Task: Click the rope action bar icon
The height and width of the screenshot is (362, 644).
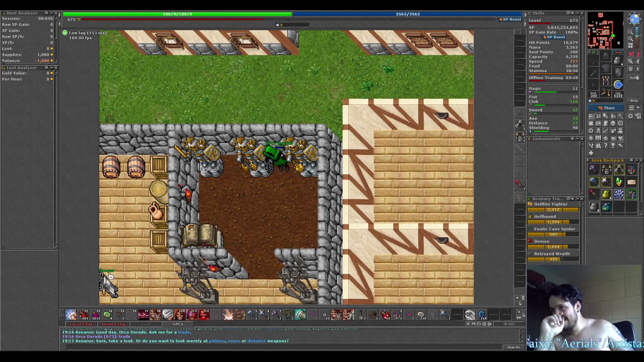Action: pos(373,314)
